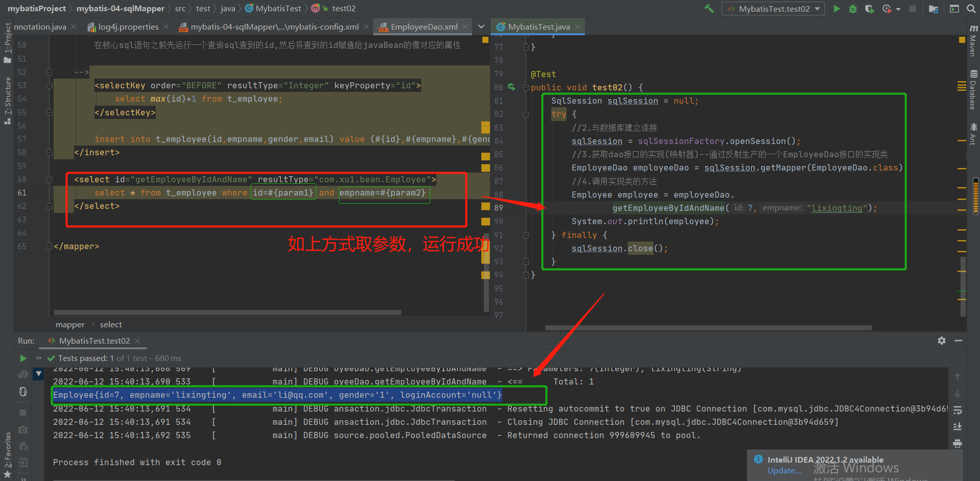Screen dimensions: 980x481
Task: Click the mybatisProject breadcrumb
Action: pos(37,9)
